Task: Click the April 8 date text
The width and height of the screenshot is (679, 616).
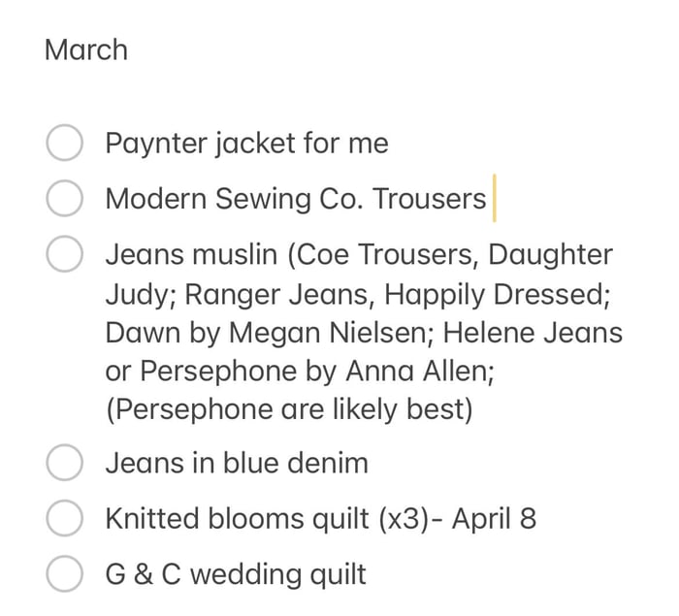Action: (x=494, y=519)
